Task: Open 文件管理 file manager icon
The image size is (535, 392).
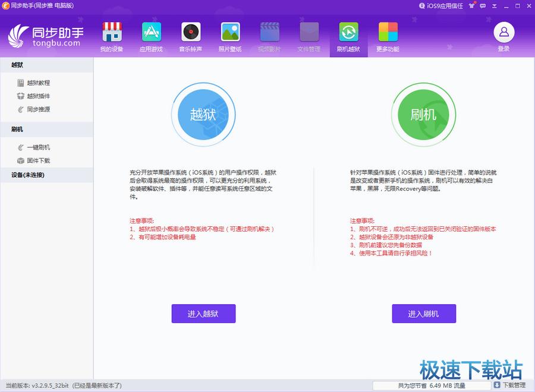Action: tap(309, 37)
